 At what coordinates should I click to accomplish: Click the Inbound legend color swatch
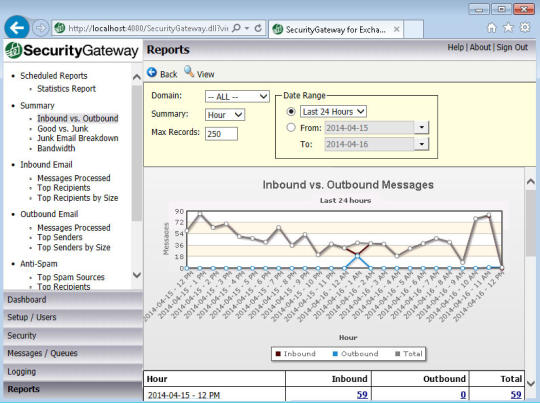(x=278, y=354)
